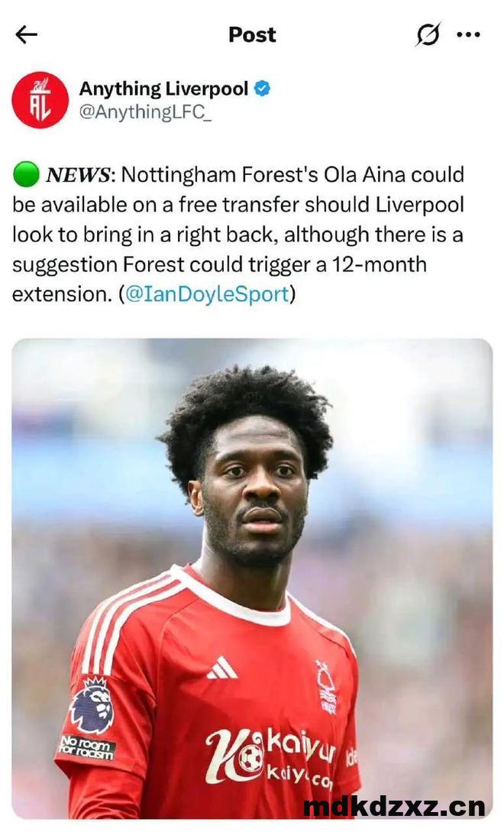Screen dimensions: 504x835
Task: Open the attached player photo
Action: (x=252, y=578)
